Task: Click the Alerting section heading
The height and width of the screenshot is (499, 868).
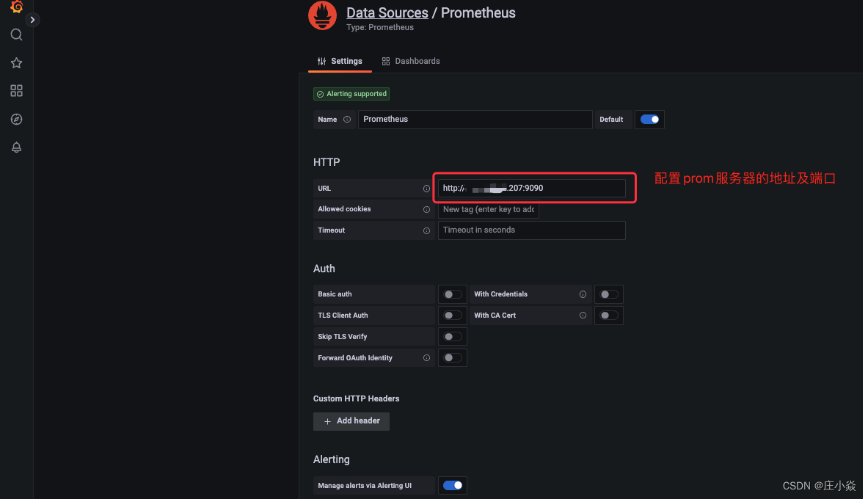Action: coord(331,459)
